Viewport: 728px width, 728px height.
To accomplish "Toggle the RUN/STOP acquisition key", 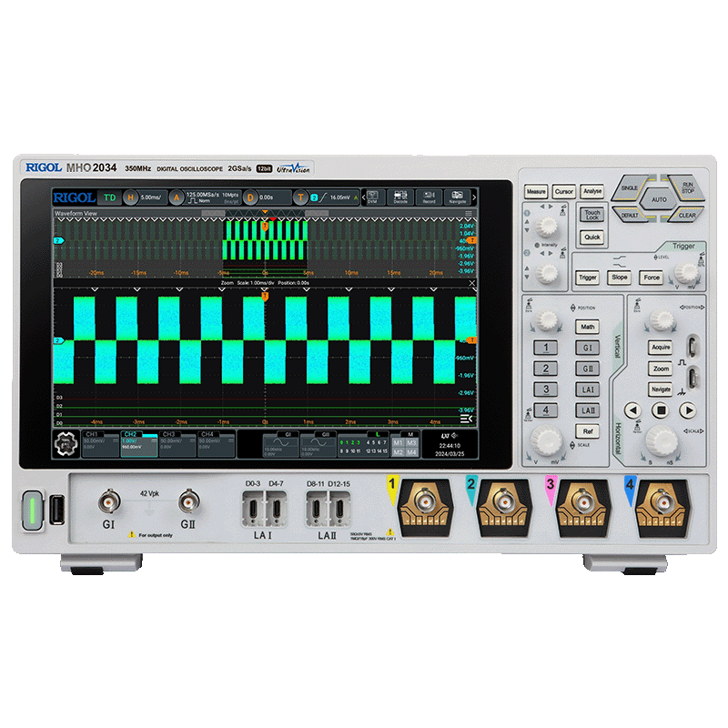I will click(687, 187).
